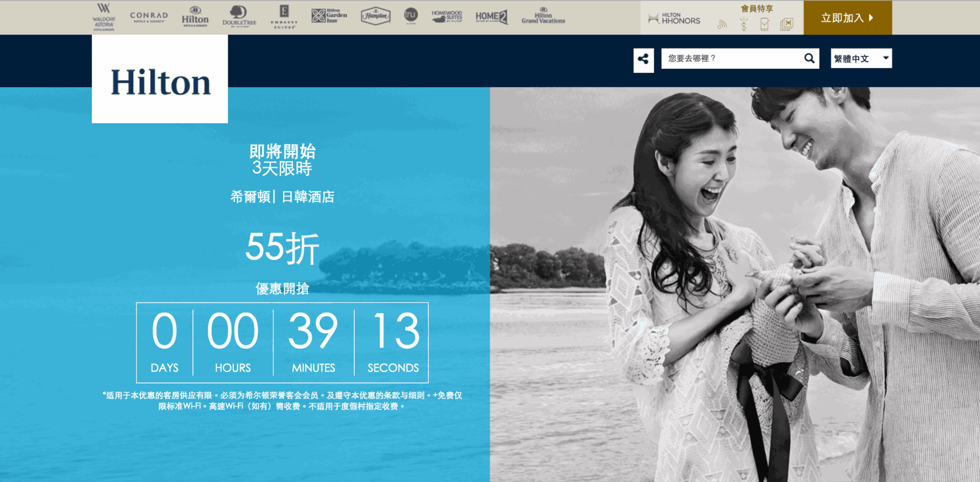Click the mobile check-in benefit icon
The height and width of the screenshot is (482, 980).
(x=765, y=24)
